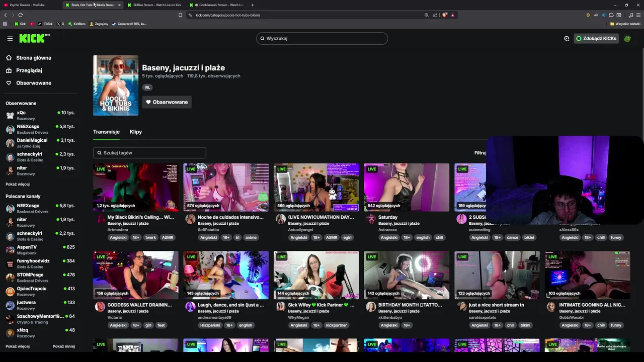Click the kickpartner tag under WhyMegan stream

point(336,325)
